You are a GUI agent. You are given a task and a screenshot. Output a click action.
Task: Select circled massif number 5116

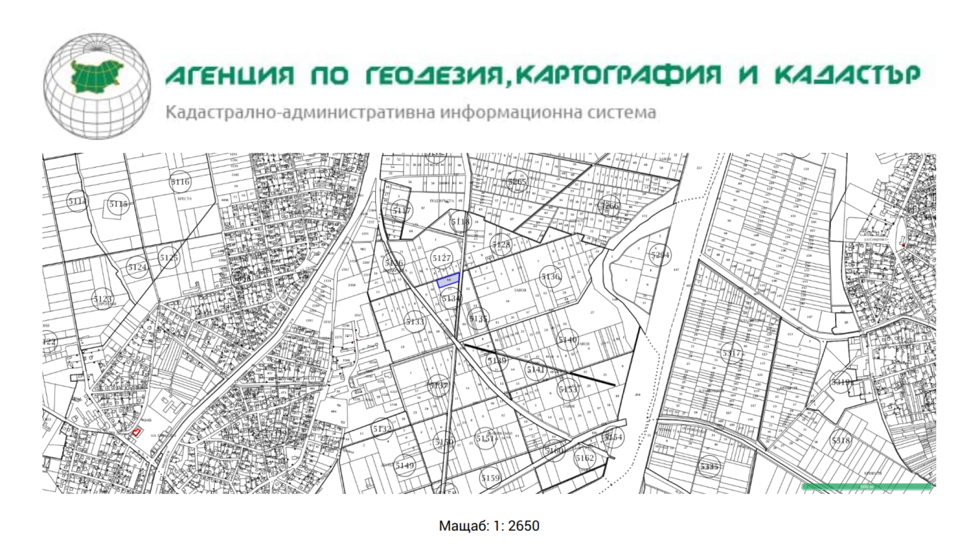click(180, 182)
